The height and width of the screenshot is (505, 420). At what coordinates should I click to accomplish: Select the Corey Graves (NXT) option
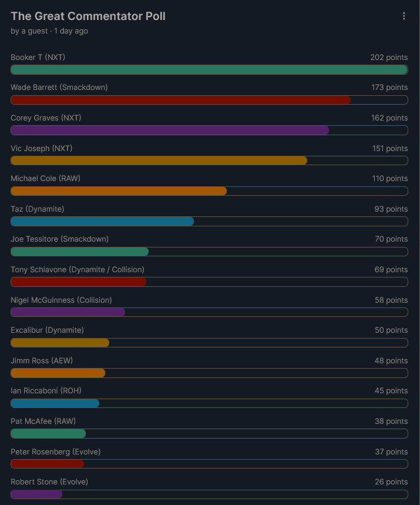pos(46,118)
